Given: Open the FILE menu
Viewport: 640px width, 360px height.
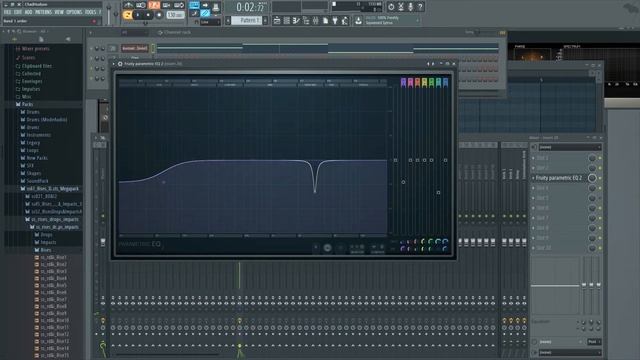Looking at the screenshot, I should pos(7,12).
